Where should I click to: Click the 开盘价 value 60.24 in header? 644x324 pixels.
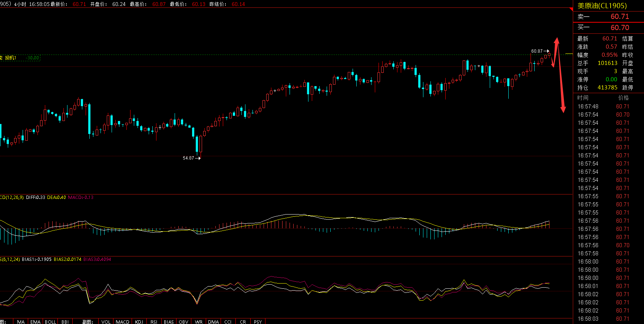119,4
